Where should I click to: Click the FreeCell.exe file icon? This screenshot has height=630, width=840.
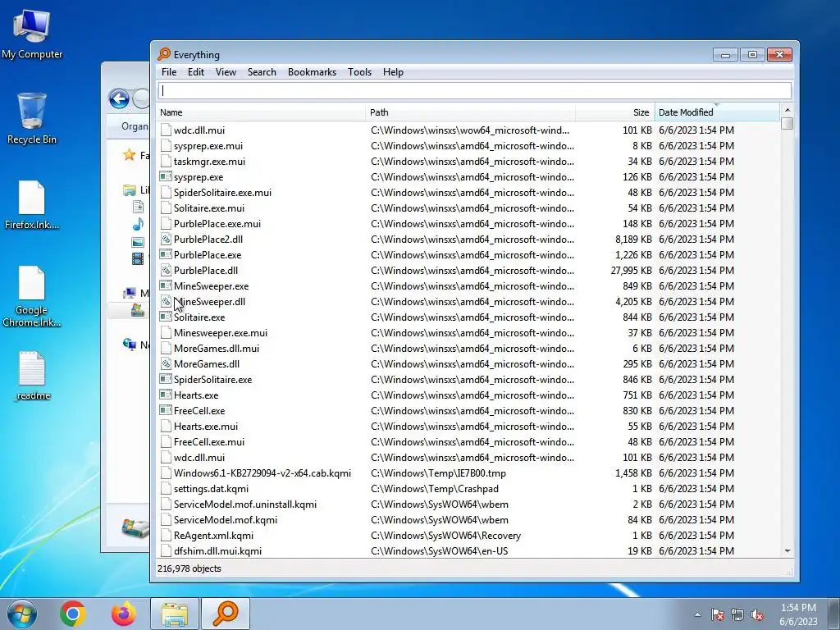click(x=166, y=411)
